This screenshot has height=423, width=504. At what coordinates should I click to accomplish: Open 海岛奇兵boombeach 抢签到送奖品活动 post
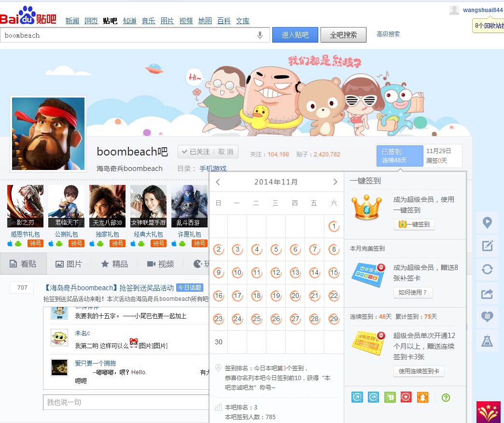(x=108, y=288)
